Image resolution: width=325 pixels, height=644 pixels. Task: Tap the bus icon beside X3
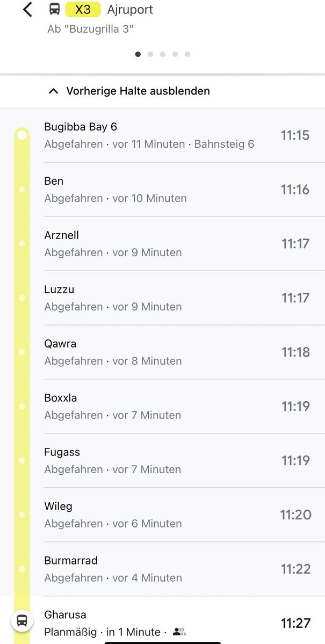pos(54,9)
